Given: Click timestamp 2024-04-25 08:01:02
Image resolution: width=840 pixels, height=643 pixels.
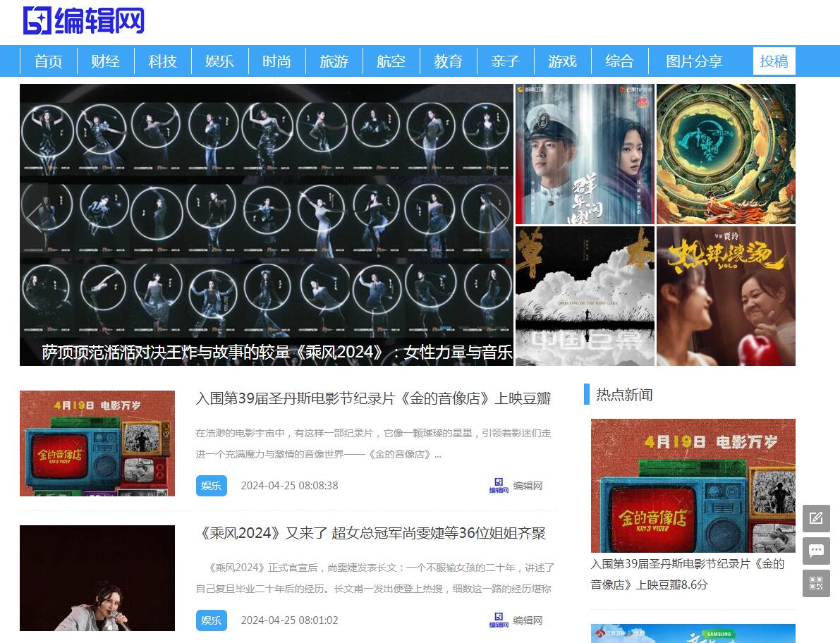Looking at the screenshot, I should [289, 620].
